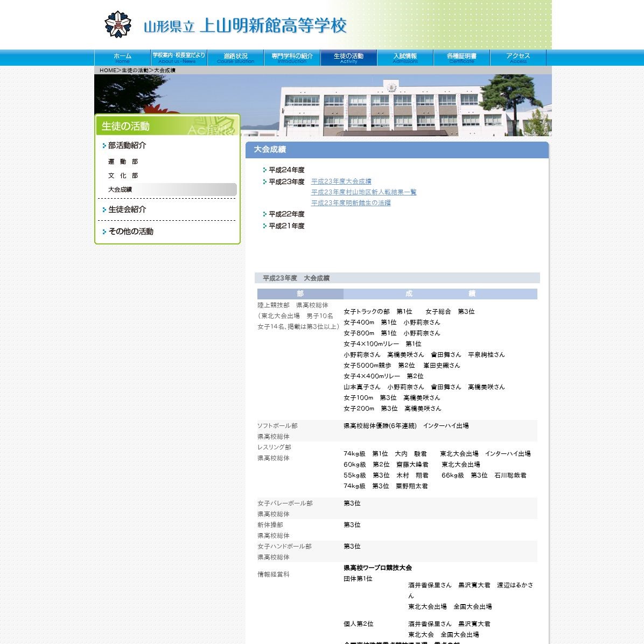Image resolution: width=644 pixels, height=644 pixels.
Task: Click the school emblem logo
Action: [118, 24]
